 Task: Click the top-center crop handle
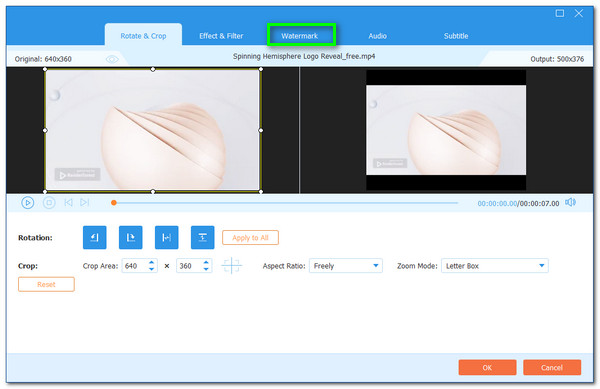(x=153, y=69)
